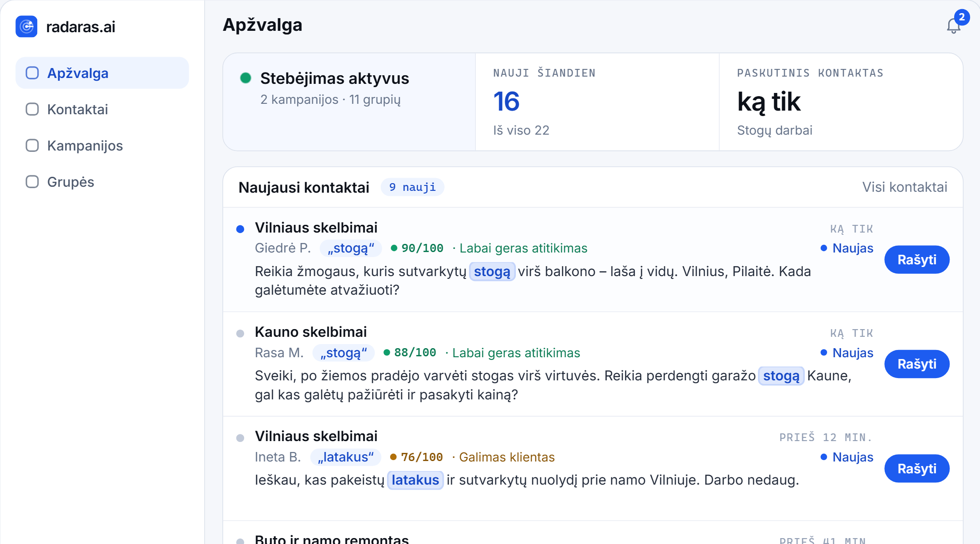This screenshot has height=544, width=980.
Task: Click the blue unread dot beside Giedrė P. contact
Action: pyautogui.click(x=240, y=229)
